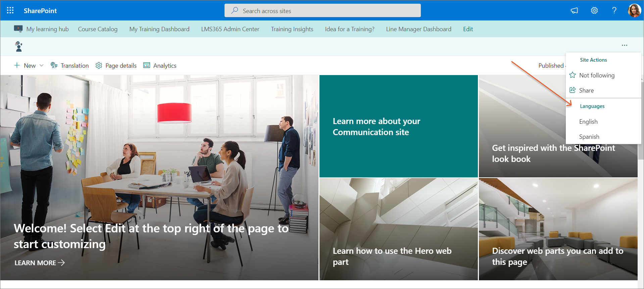
Task: Click the site logo person icon
Action: [x=19, y=46]
